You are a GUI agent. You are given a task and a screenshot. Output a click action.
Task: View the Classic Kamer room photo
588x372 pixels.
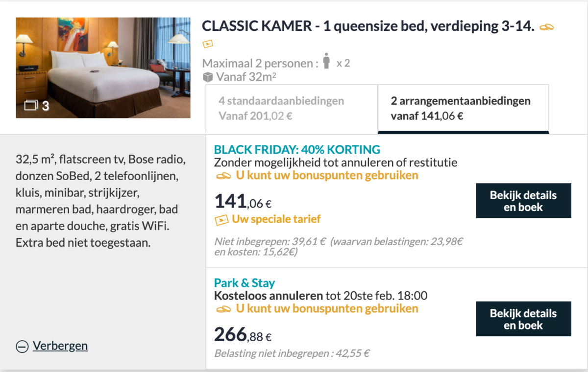(103, 68)
